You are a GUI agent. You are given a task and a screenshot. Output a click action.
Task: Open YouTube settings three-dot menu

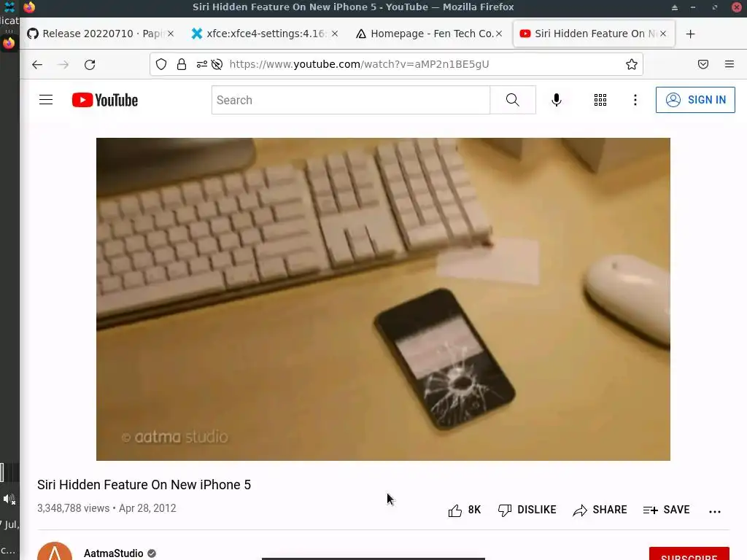pyautogui.click(x=635, y=100)
